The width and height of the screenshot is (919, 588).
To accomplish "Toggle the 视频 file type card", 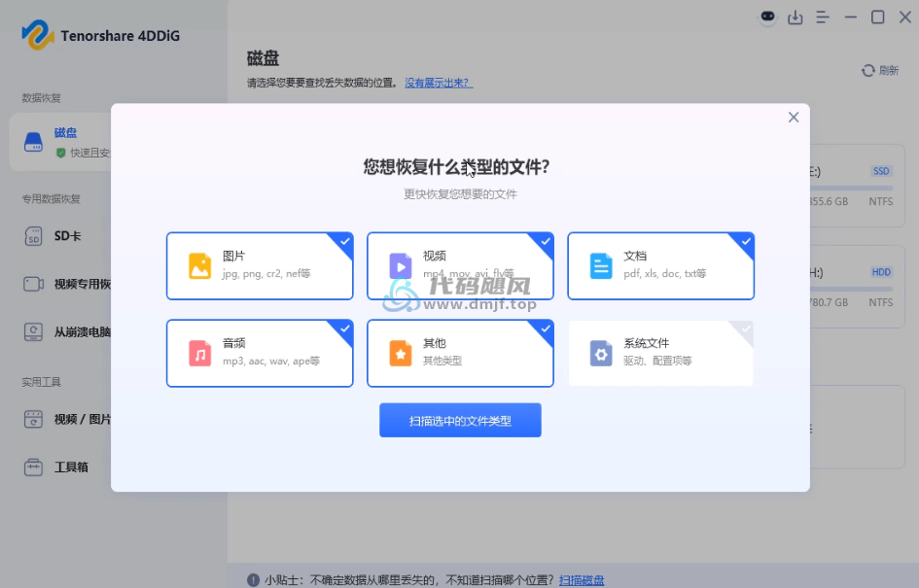I will click(460, 266).
